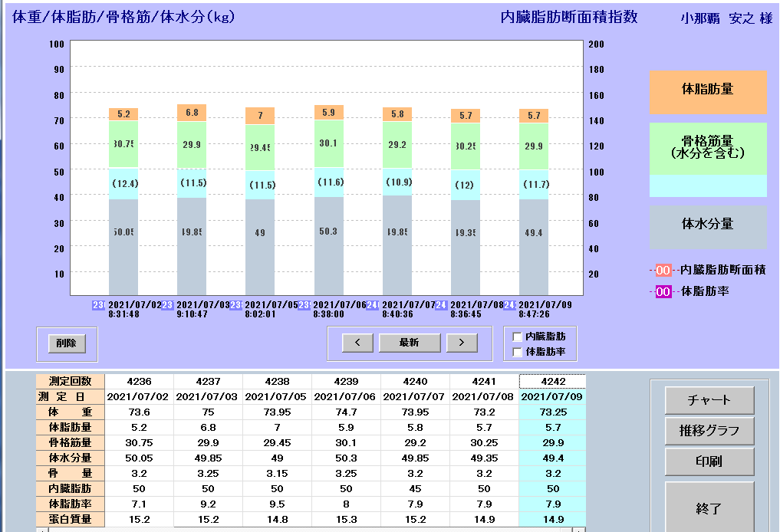
Task: Enable the 体脂肪率 checkbox
Action: [518, 352]
